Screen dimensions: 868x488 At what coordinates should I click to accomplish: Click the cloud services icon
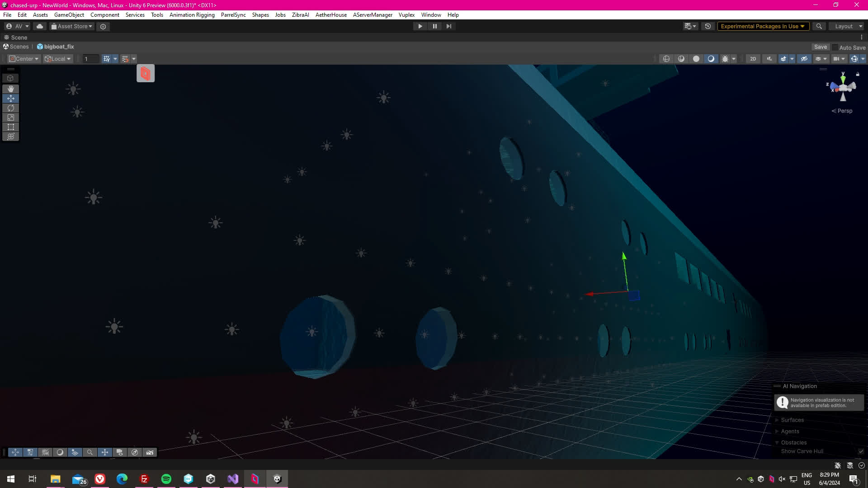point(40,26)
